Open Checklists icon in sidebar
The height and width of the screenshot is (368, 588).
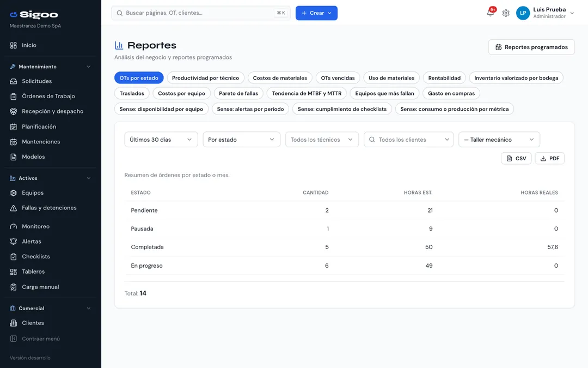pyautogui.click(x=14, y=257)
